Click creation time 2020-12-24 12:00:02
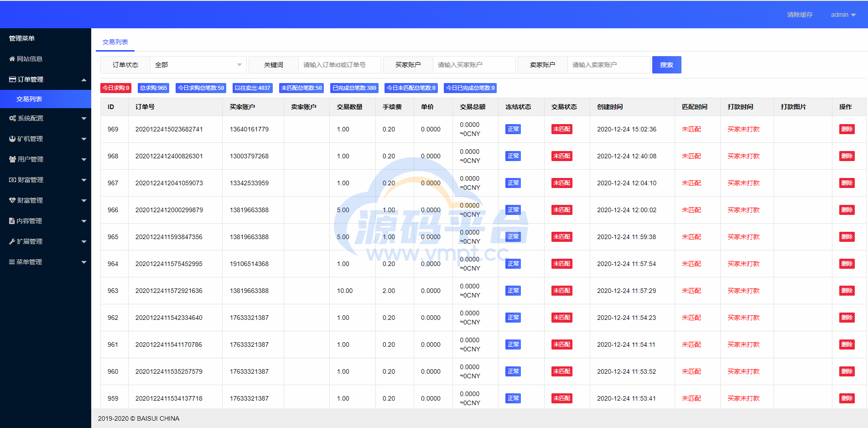Image resolution: width=868 pixels, height=428 pixels. click(x=627, y=210)
